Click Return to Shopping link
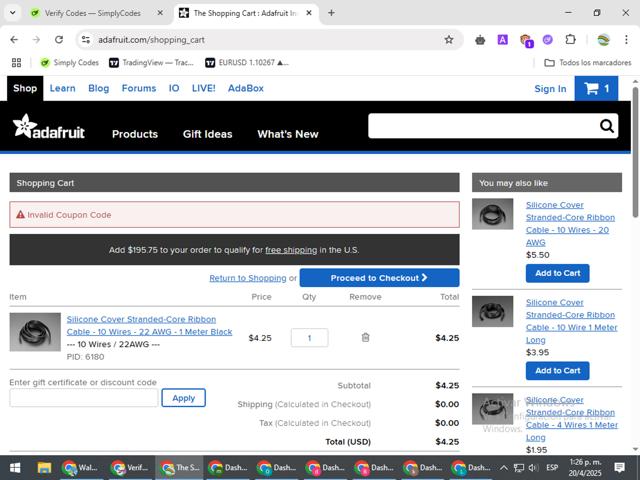Viewport: 640px width, 480px height. click(x=248, y=278)
